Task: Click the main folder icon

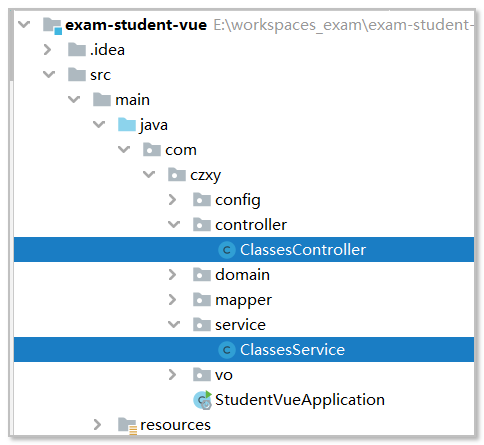Action: pos(102,100)
